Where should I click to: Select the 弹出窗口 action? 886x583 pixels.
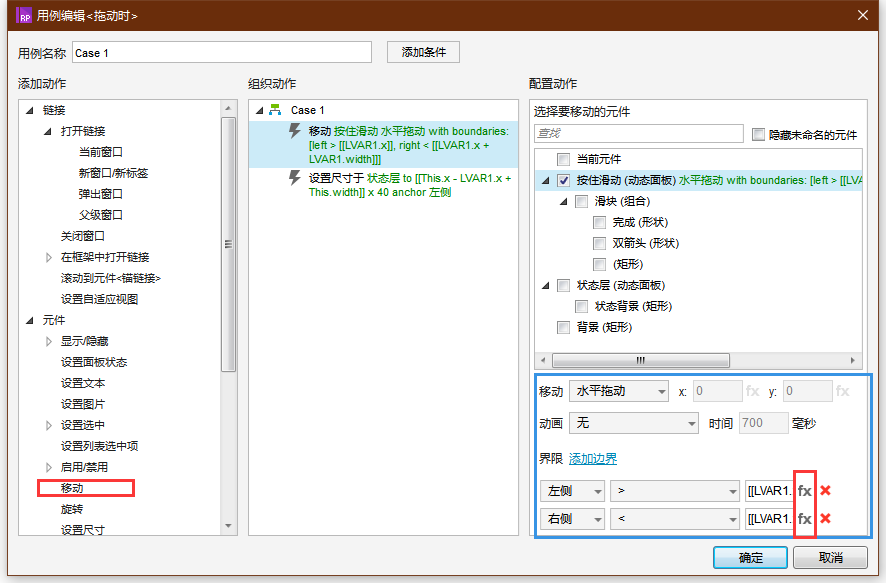coord(101,194)
